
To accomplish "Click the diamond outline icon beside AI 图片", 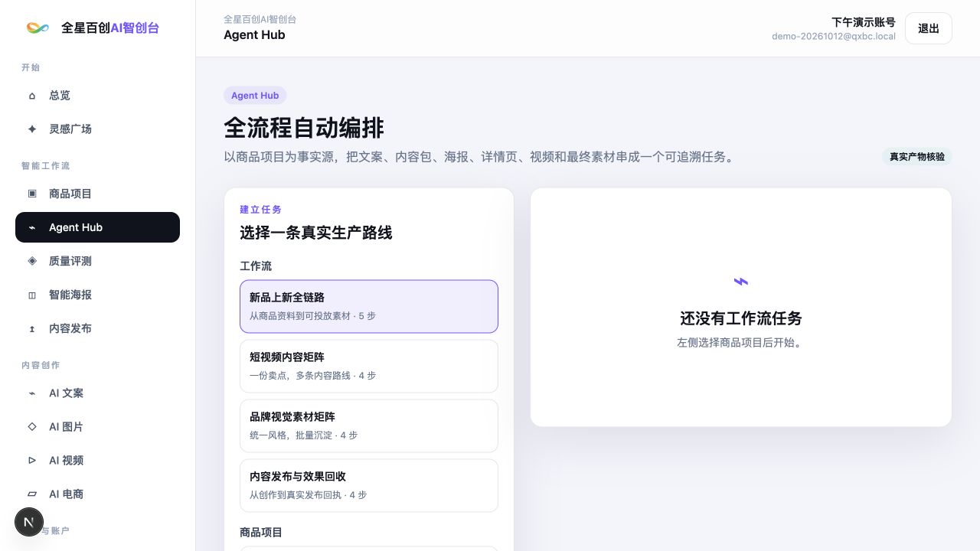I will pos(32,427).
